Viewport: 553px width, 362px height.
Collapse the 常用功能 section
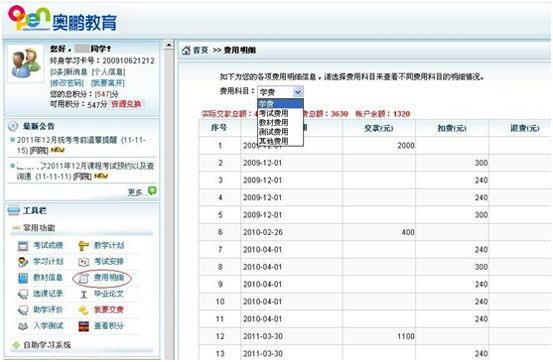tap(16, 228)
